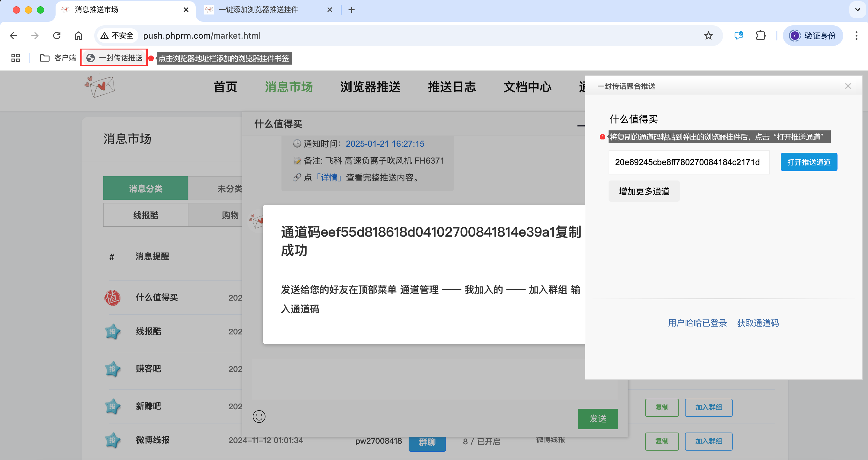Viewport: 868px width, 460px height.
Task: Open the 详情 link in the message
Action: click(x=329, y=177)
